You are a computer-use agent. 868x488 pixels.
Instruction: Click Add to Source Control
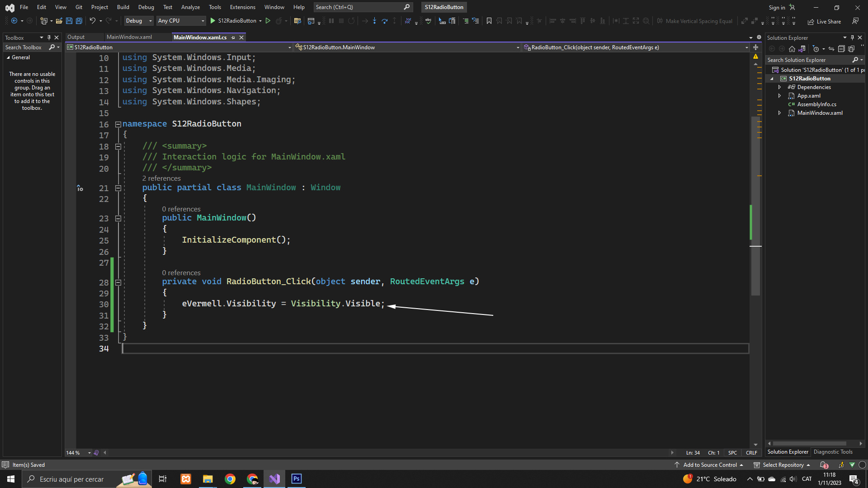[x=710, y=465]
